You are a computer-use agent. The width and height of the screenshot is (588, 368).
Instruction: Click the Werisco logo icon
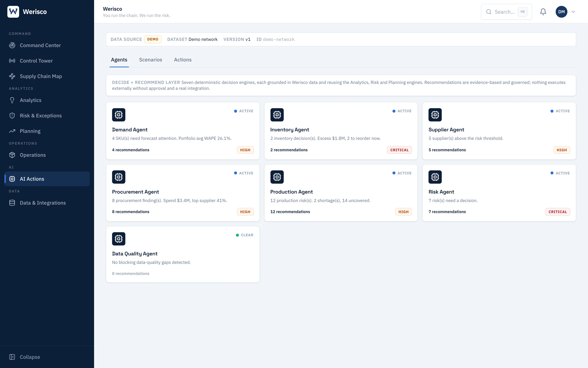click(x=13, y=12)
